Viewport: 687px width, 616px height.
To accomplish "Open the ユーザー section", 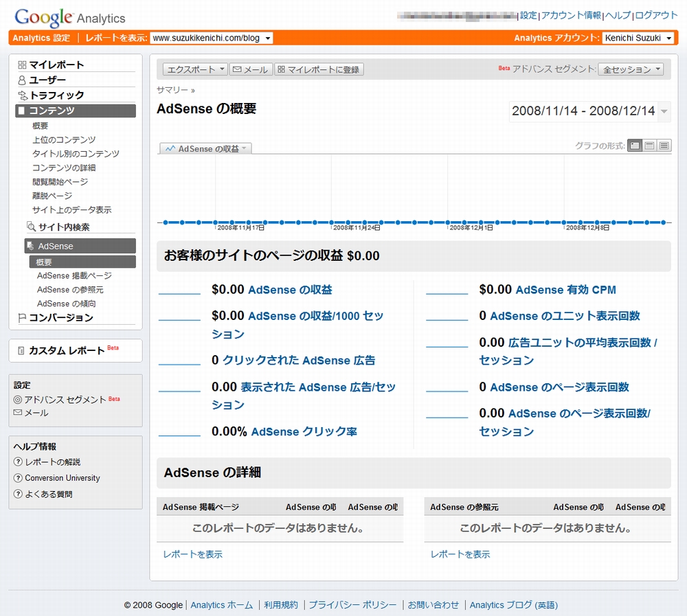I will (x=47, y=80).
